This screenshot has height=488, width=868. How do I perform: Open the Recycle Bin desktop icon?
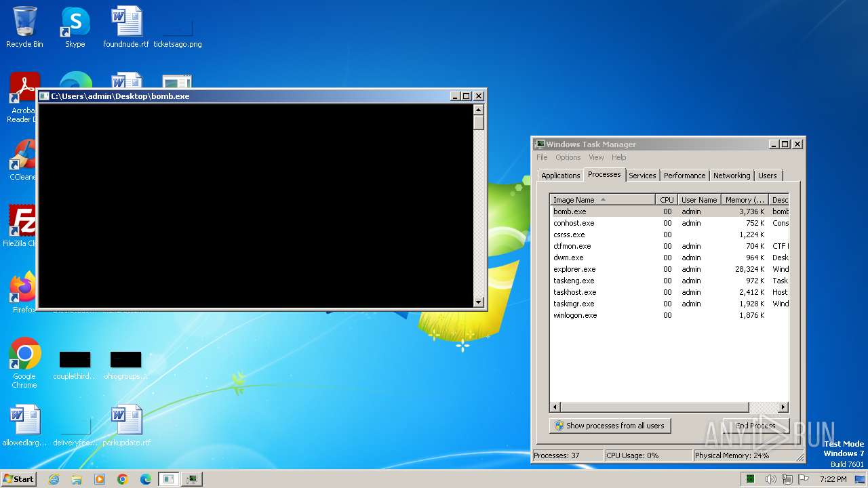[x=24, y=27]
